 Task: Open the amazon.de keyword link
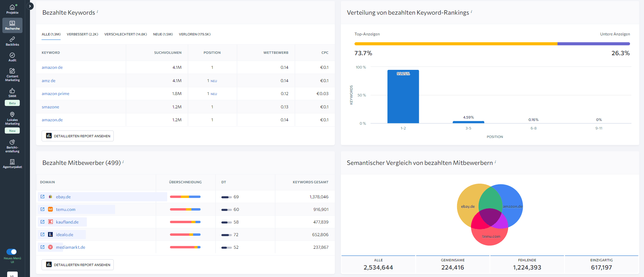pyautogui.click(x=52, y=120)
